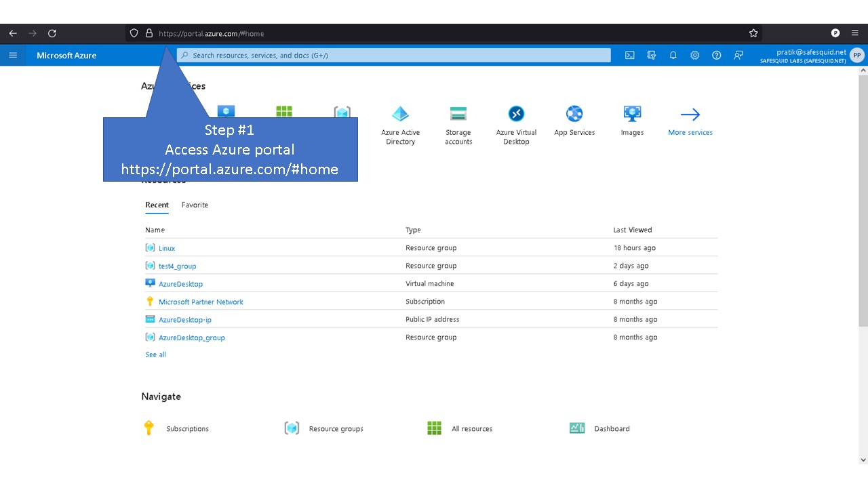Open the help question mark icon
Image resolution: width=868 pixels, height=488 pixels.
pos(717,56)
